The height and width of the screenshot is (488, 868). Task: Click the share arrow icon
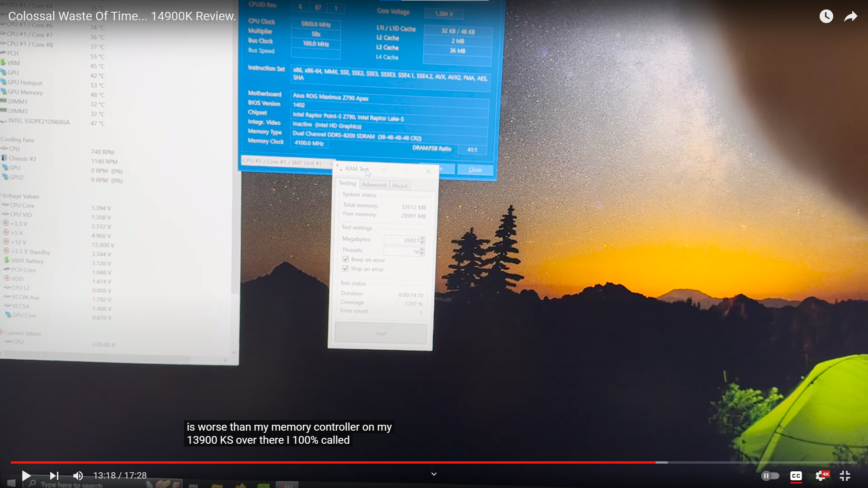point(850,17)
